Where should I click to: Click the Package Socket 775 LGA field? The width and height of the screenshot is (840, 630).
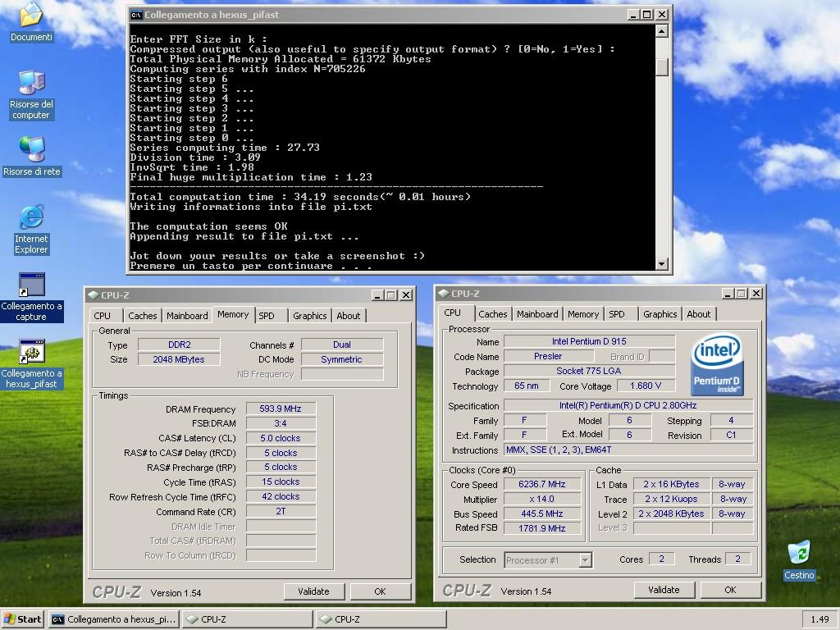(589, 371)
